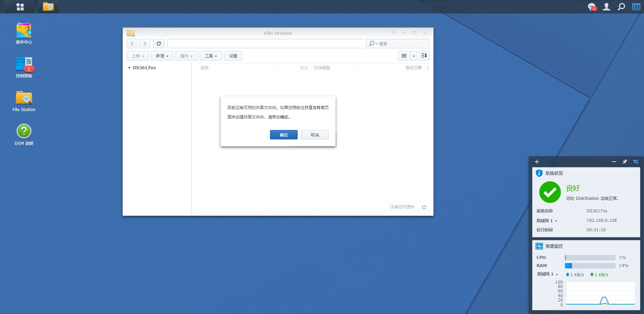This screenshot has height=314, width=644.
Task: Minimize the widgets panel
Action: click(614, 162)
